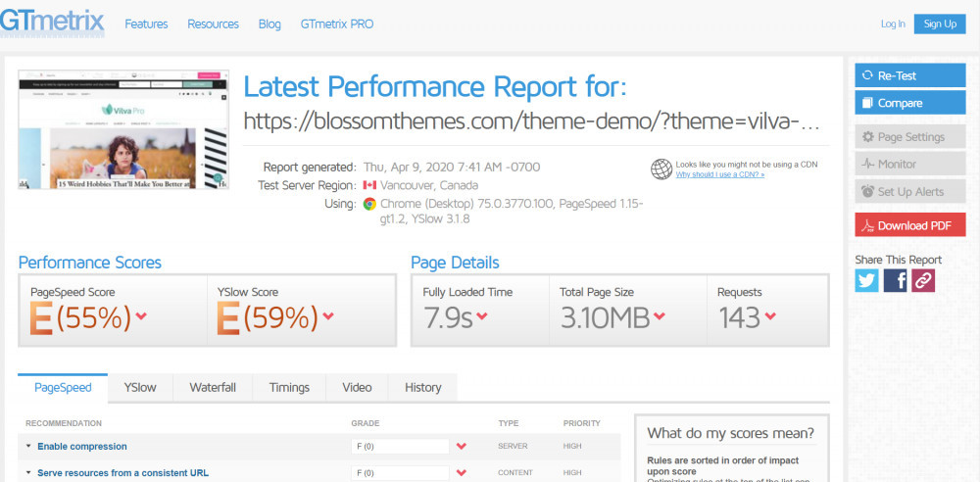Image resolution: width=980 pixels, height=482 pixels.
Task: Click Compare button
Action: (x=910, y=103)
